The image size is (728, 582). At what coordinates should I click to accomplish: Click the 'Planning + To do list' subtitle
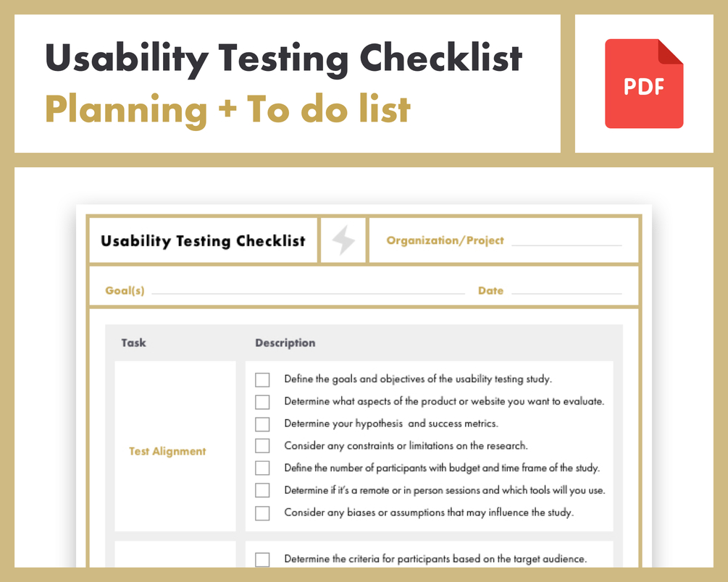227,111
